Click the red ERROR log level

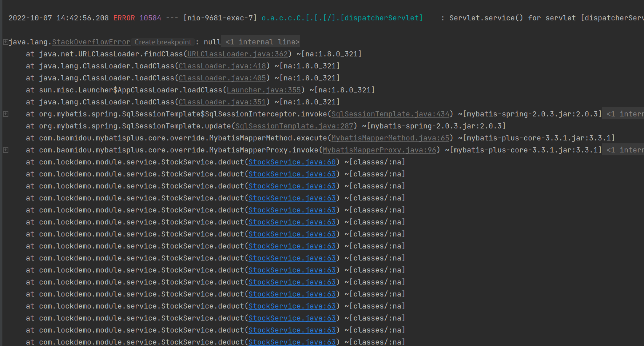(x=124, y=18)
